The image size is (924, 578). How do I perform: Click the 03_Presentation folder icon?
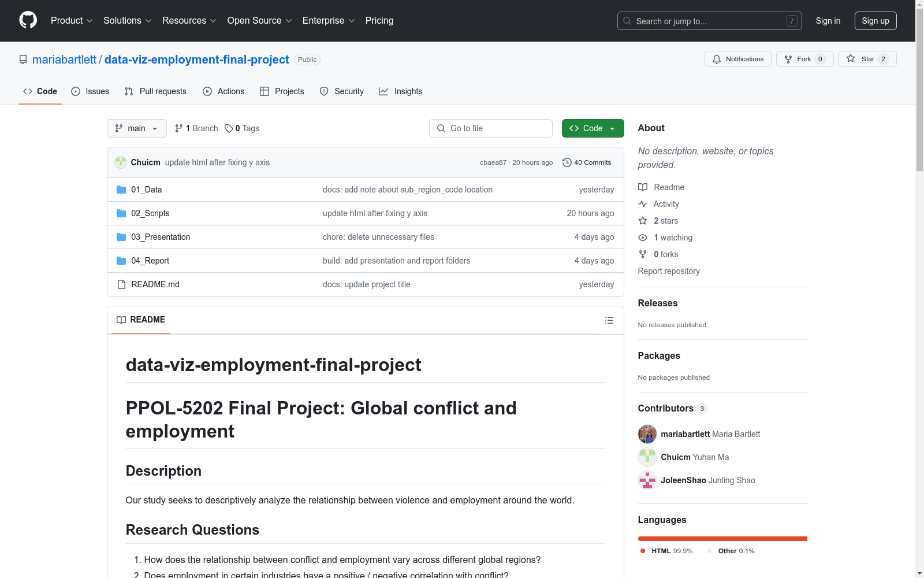tap(121, 237)
